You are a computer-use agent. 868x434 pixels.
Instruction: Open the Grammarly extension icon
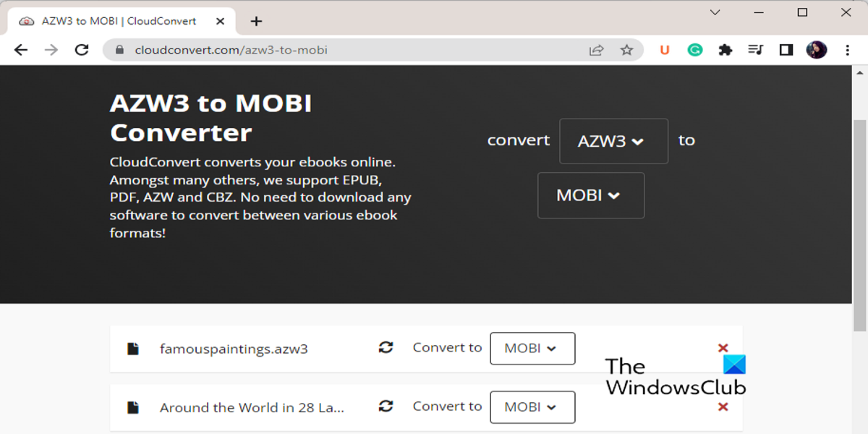click(x=695, y=50)
